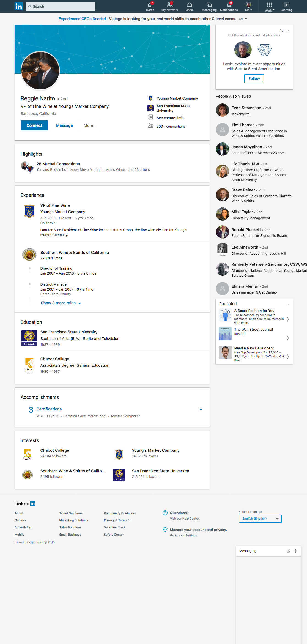This screenshot has height=644, width=307.
Task: Click the Connect button
Action: (x=34, y=125)
